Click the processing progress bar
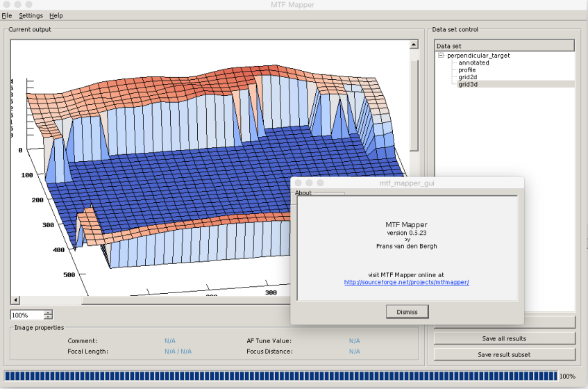 coord(281,376)
